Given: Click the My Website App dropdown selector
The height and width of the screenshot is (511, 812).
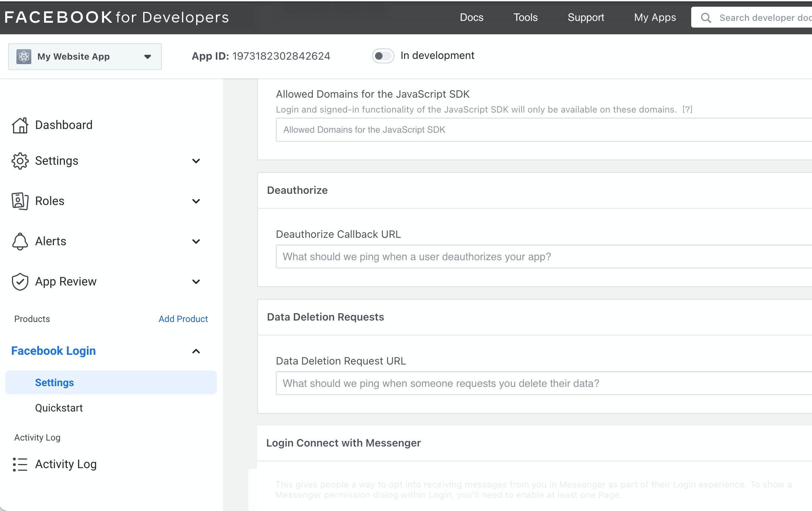Looking at the screenshot, I should (x=84, y=56).
